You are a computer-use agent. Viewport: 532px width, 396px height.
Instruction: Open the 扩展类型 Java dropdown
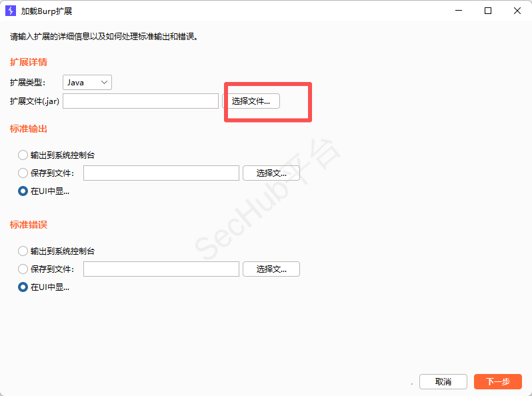click(x=87, y=82)
